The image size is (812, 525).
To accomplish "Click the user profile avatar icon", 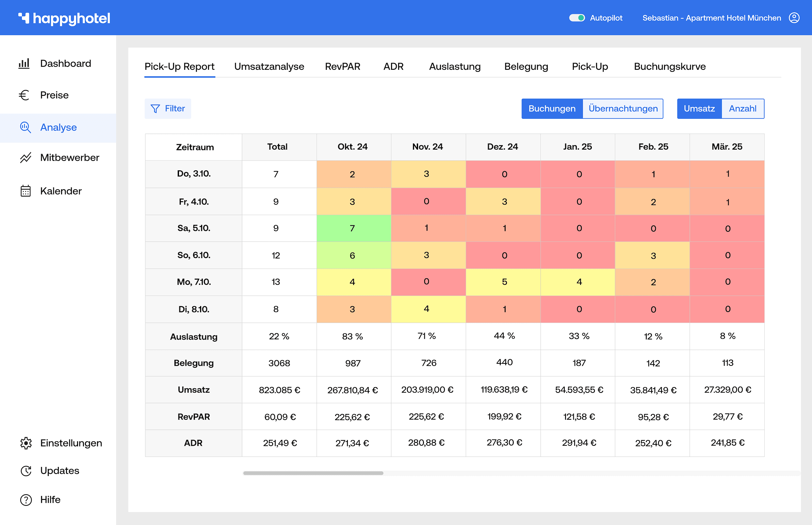I will coord(794,18).
